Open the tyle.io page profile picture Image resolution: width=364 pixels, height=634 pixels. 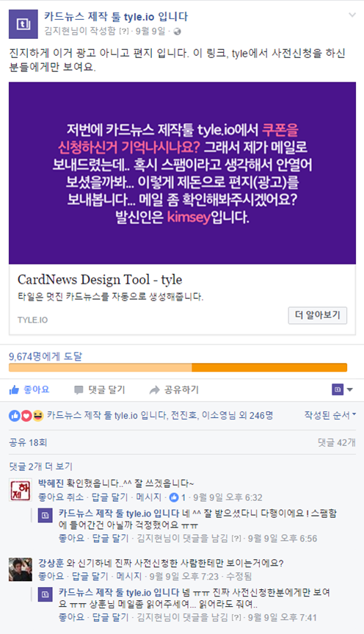click(23, 24)
